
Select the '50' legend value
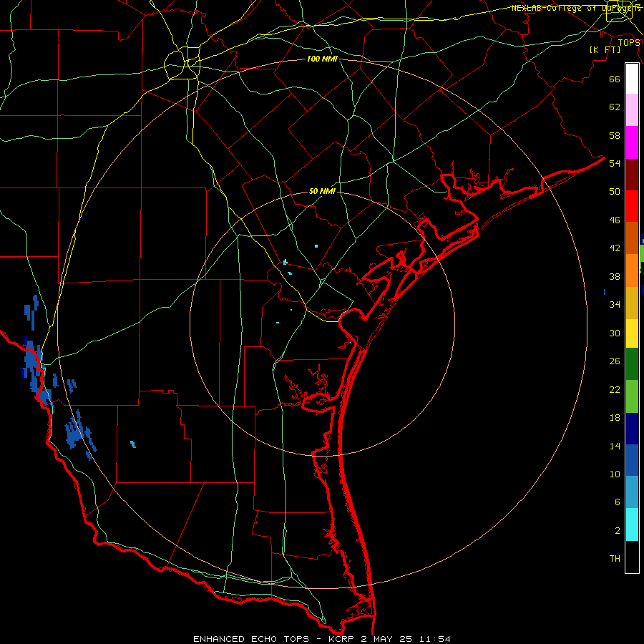tap(615, 192)
